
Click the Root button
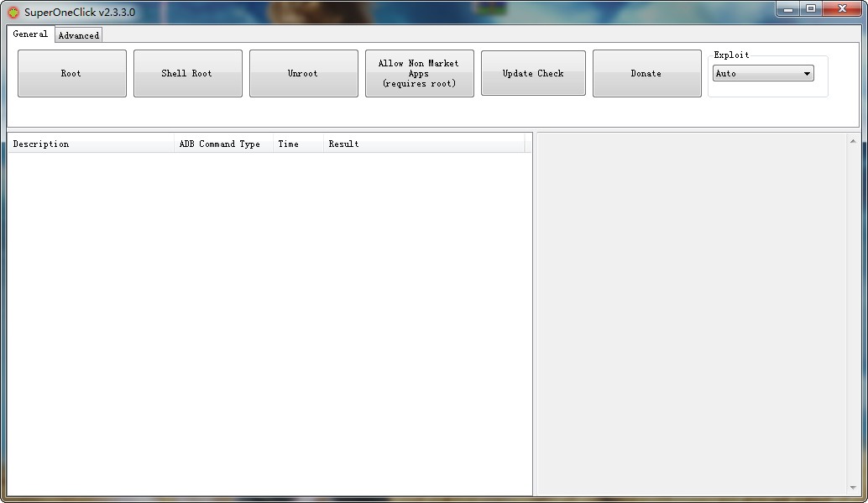point(72,73)
